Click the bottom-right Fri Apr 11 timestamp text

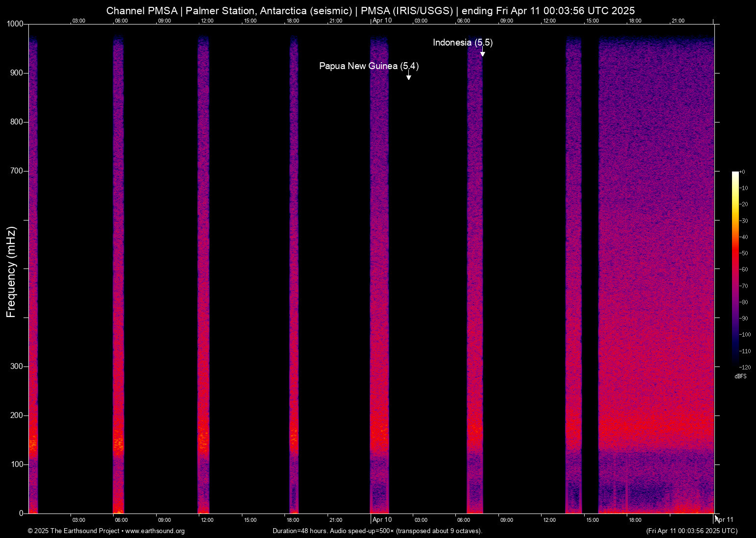coord(691,531)
